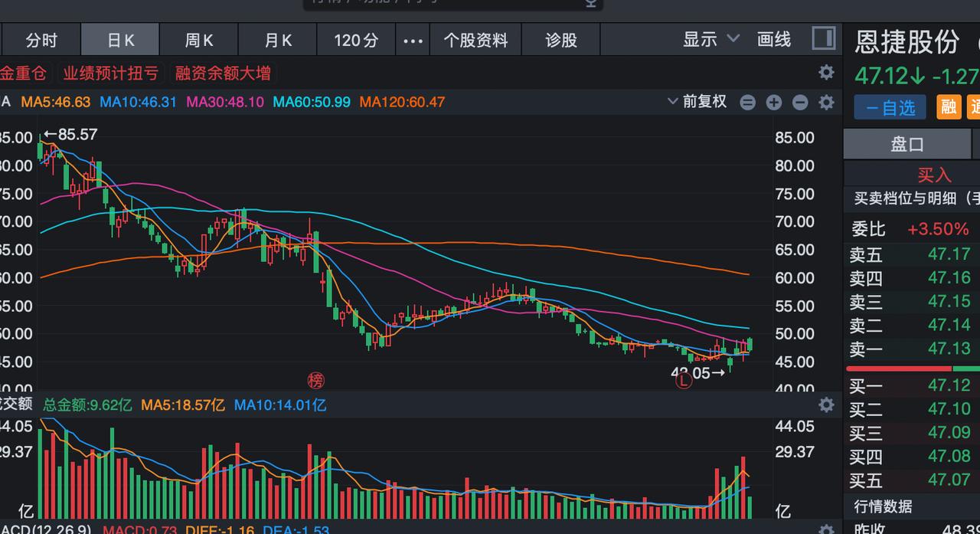Image resolution: width=980 pixels, height=534 pixels.
Task: Click the minus-circle zoom out chart icon
Action: 800,102
